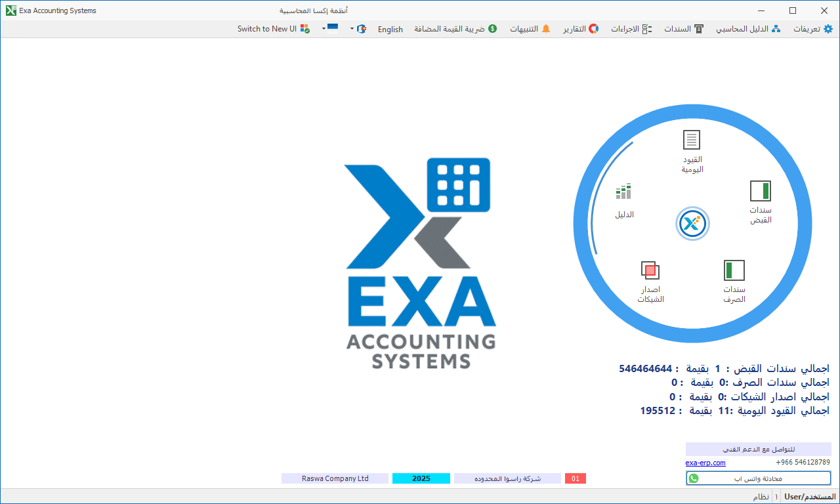The width and height of the screenshot is (840, 504).
Task: Click the Exa logo in the circle center
Action: click(x=692, y=224)
